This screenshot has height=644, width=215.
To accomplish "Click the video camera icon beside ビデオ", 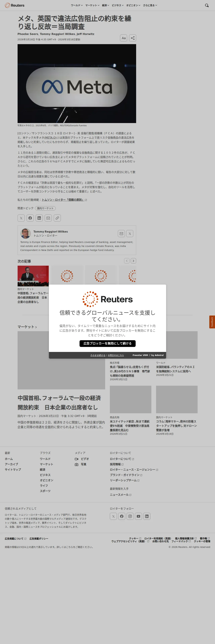I will (x=77, y=459).
